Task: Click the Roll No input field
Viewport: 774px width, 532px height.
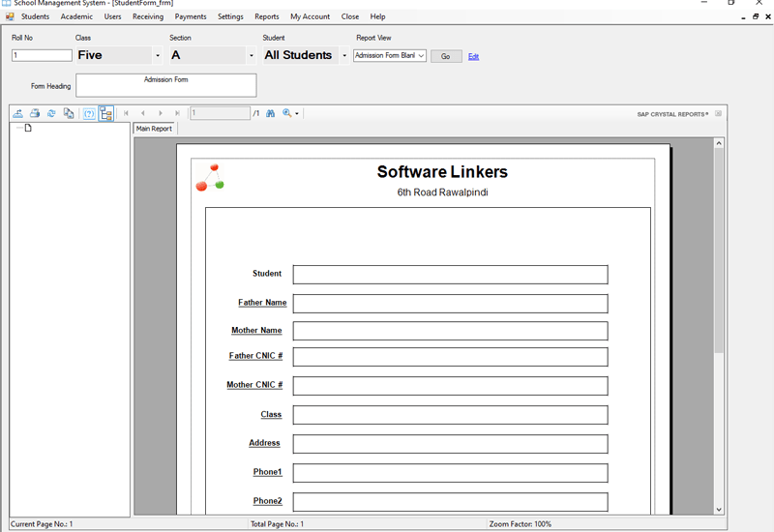Action: (x=42, y=55)
